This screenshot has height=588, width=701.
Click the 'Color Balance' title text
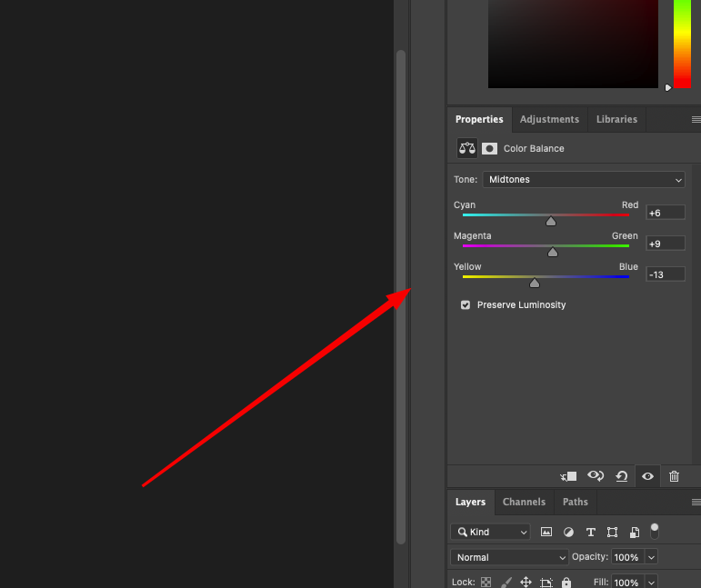[x=534, y=149]
